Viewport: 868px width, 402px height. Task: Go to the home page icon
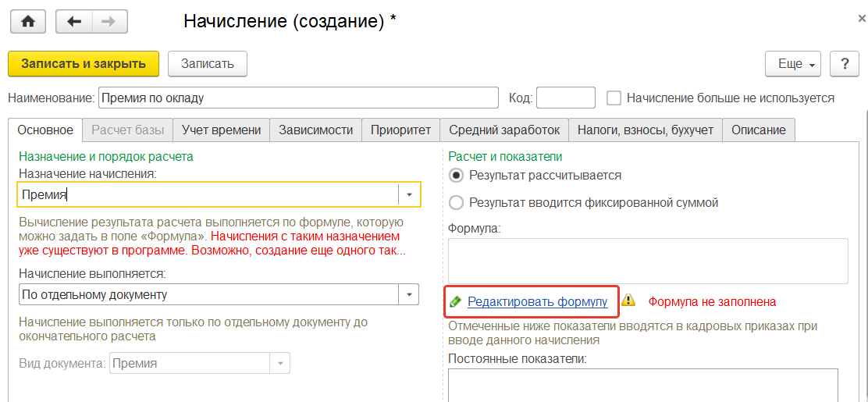pyautogui.click(x=28, y=22)
